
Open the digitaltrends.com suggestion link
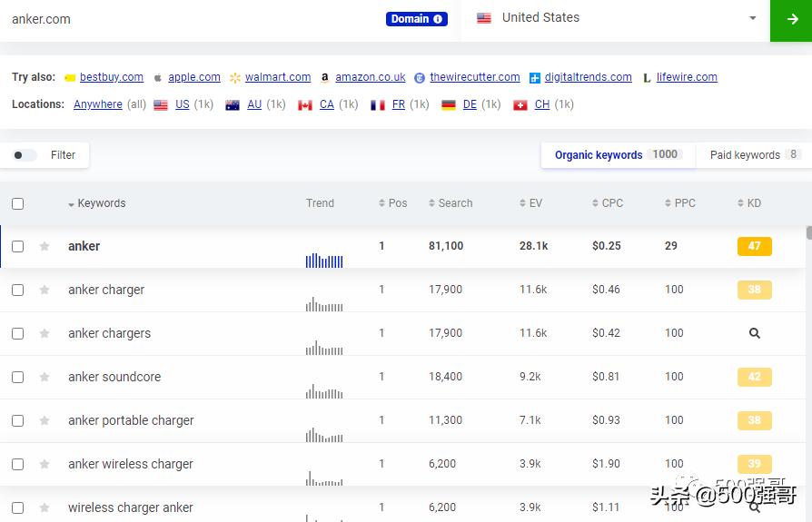588,77
